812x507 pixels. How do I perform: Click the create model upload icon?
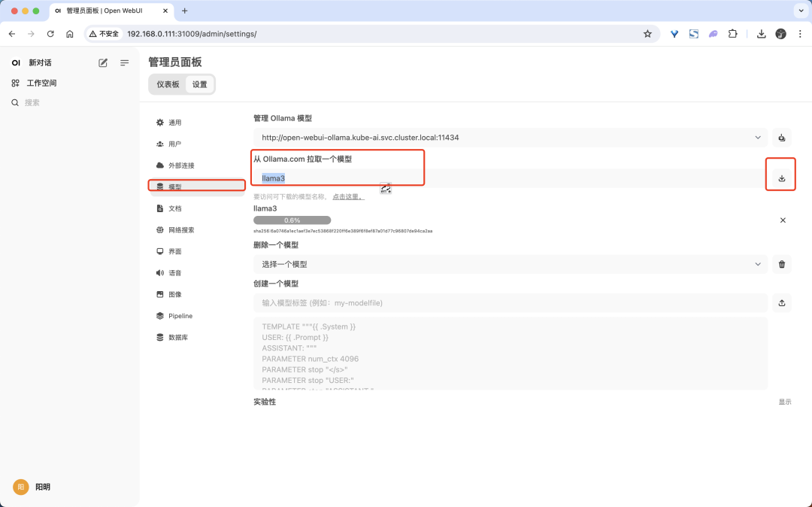click(782, 303)
